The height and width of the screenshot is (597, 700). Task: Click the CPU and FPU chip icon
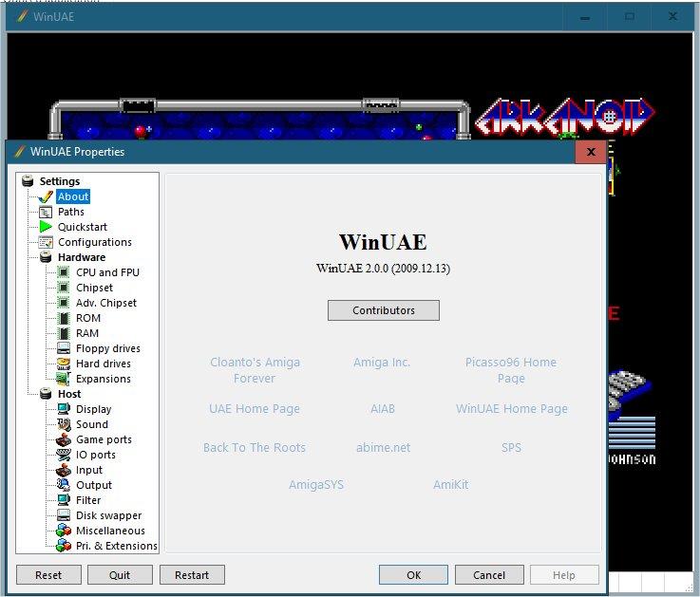pyautogui.click(x=64, y=272)
